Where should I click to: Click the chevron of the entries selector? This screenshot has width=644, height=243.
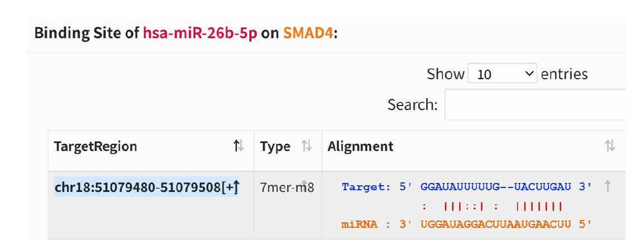pyautogui.click(x=528, y=74)
